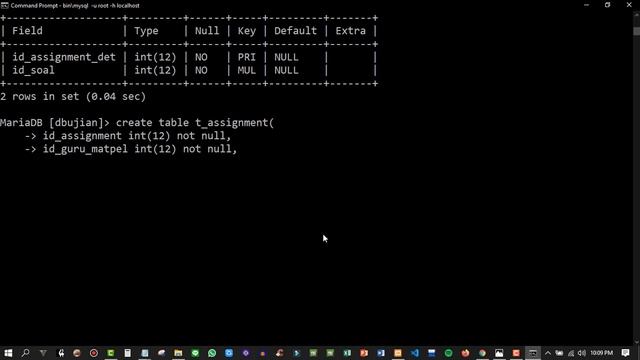Open network status in system tray
Image resolution: width=640 pixels, height=360 pixels.
pos(571,353)
